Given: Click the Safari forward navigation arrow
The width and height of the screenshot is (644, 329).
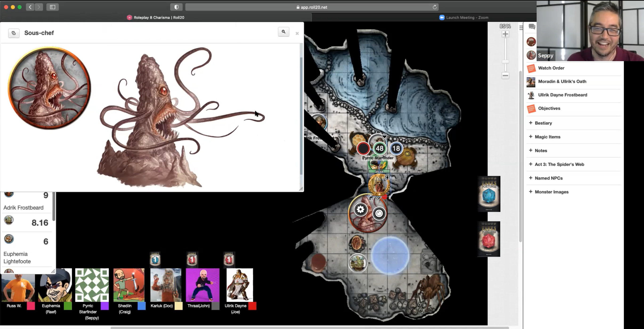Looking at the screenshot, I should (39, 7).
